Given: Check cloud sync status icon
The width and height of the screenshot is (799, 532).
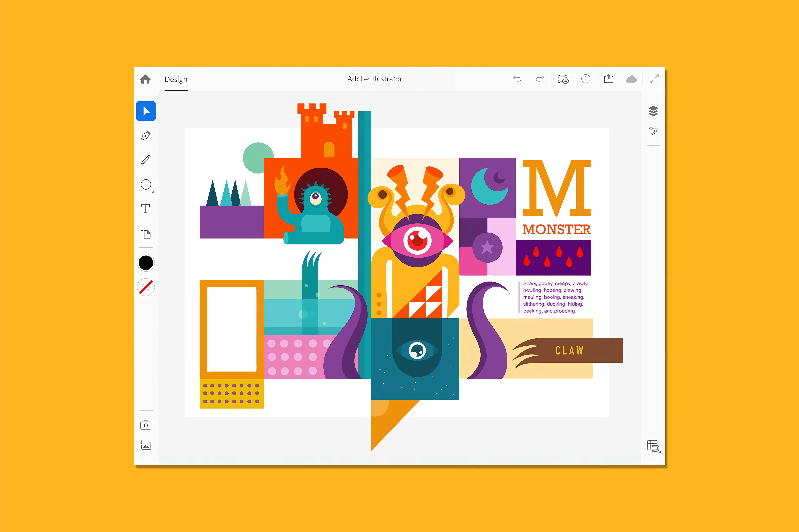Looking at the screenshot, I should (631, 79).
